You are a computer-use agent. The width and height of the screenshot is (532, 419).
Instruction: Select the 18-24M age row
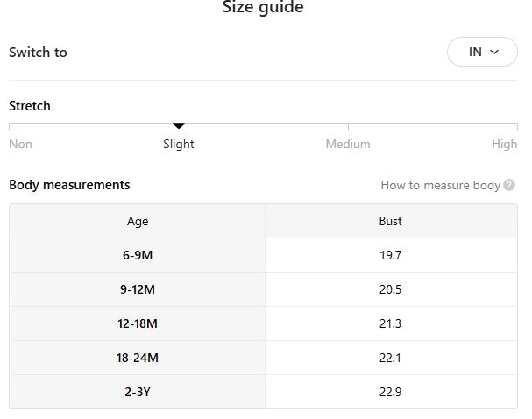pos(138,358)
